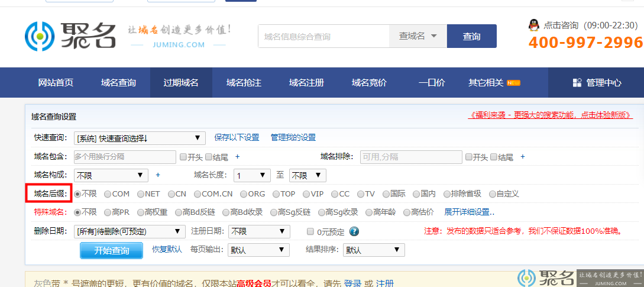The image size is (644, 287).
Task: Open 域名查询 nav item
Action: pyautogui.click(x=118, y=83)
